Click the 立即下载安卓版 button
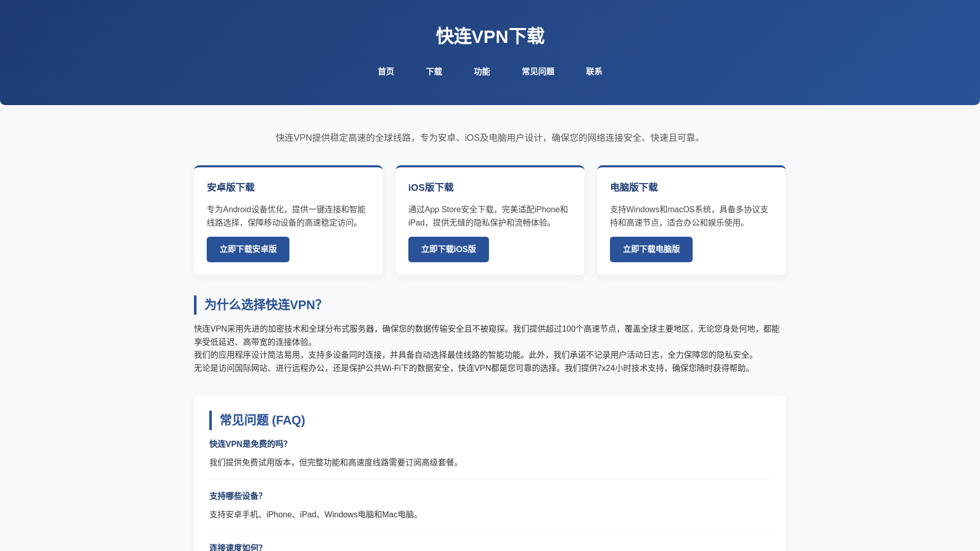 [248, 249]
